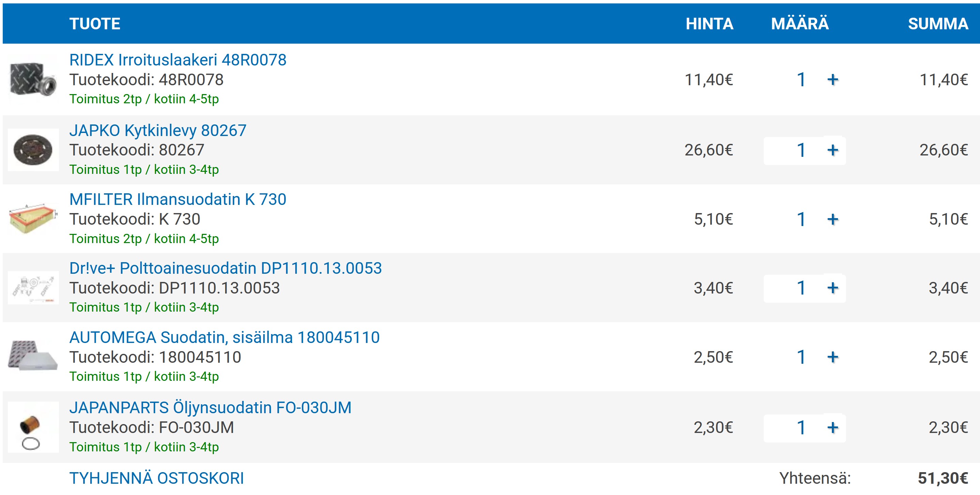This screenshot has height=495, width=980.
Task: Click the JAPKO clutch disc thumbnail
Action: [33, 150]
